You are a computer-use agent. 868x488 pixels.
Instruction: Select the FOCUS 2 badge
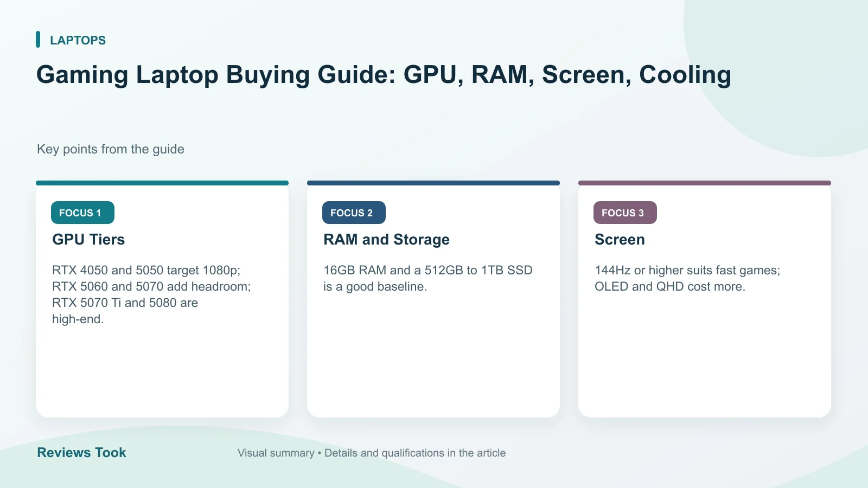click(354, 213)
